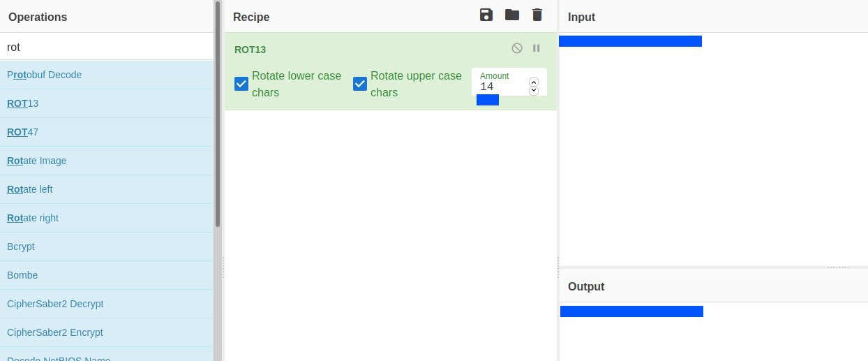Load a recipe using folder icon
Screen dimensions: 868x361
(512, 15)
